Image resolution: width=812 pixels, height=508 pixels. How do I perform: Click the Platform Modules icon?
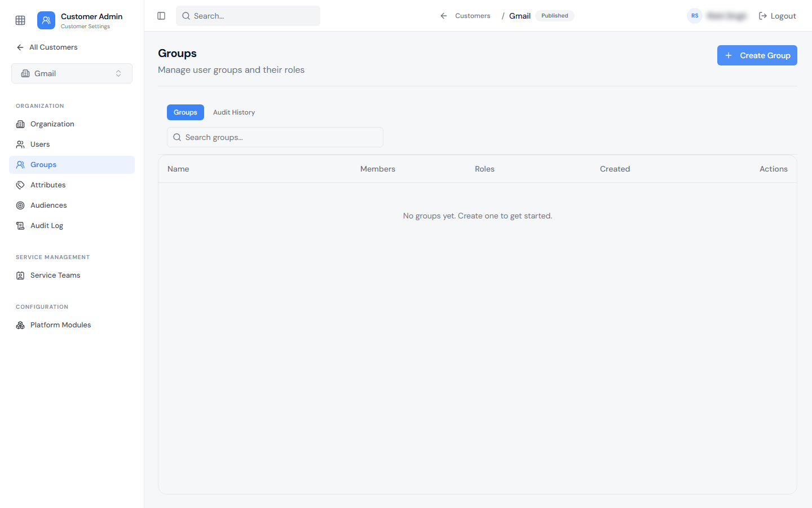click(x=20, y=325)
